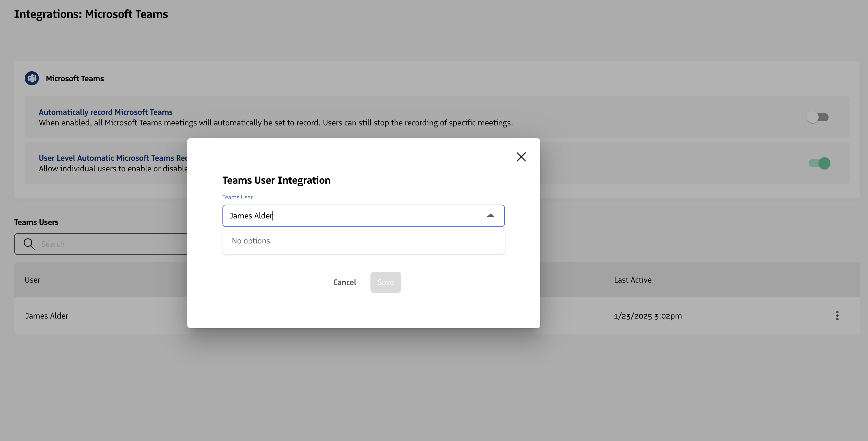This screenshot has height=441, width=868.
Task: Click the Save button in the dialog
Action: click(385, 282)
